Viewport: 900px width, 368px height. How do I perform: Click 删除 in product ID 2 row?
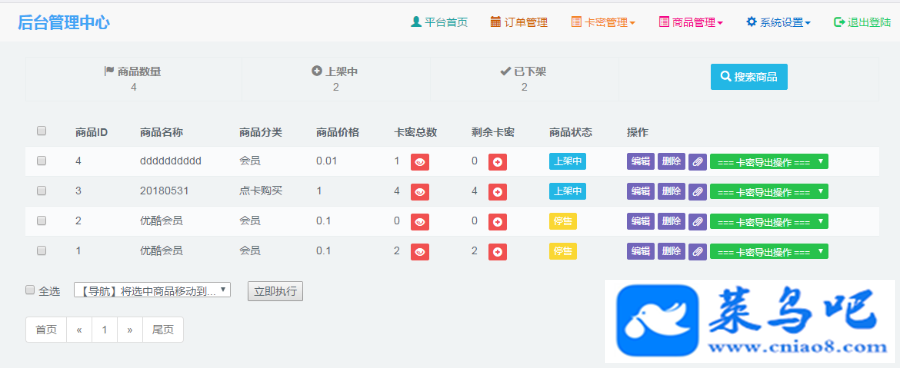(x=672, y=221)
